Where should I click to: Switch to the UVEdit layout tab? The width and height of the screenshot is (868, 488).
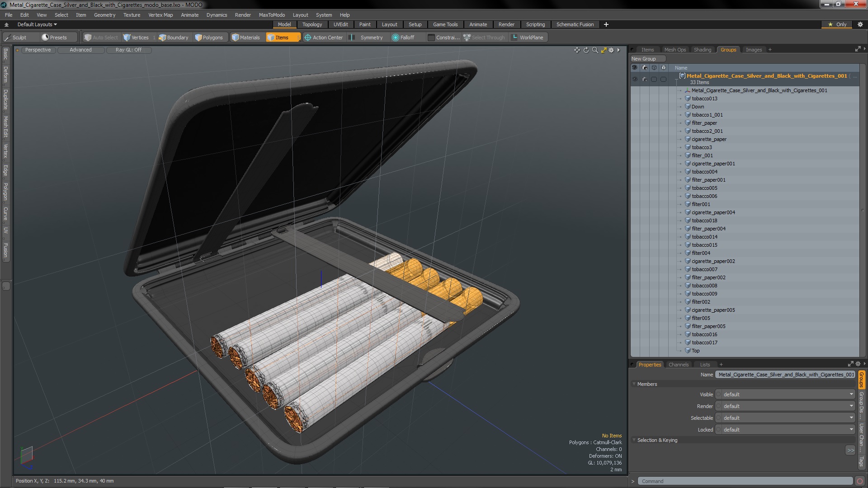point(340,24)
